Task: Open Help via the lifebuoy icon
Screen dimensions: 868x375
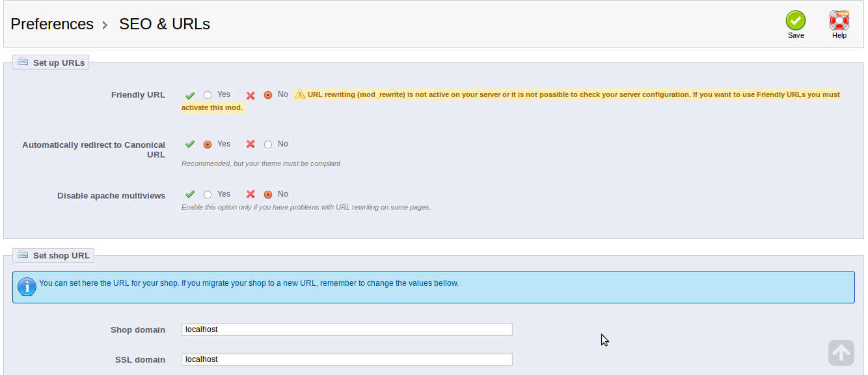Action: click(x=839, y=20)
